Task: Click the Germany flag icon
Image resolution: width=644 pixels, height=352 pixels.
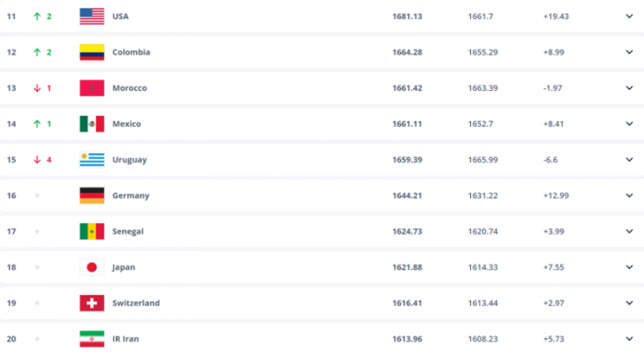Action: tap(92, 195)
